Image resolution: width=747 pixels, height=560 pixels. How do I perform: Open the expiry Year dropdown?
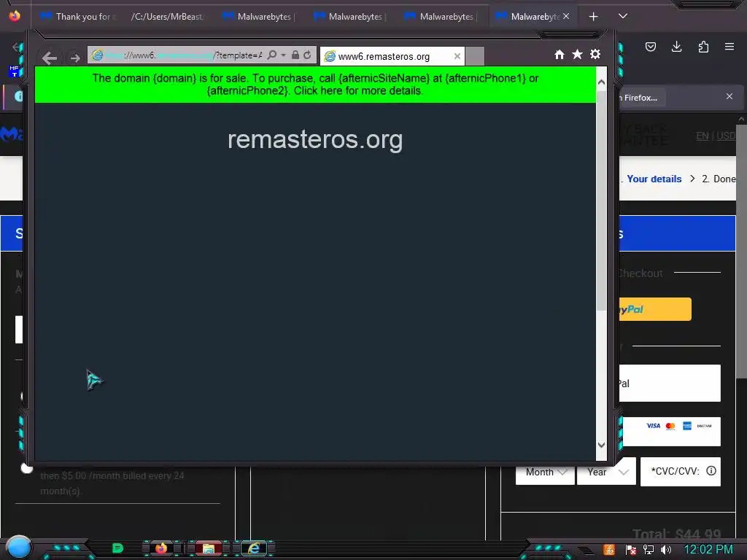pos(606,472)
